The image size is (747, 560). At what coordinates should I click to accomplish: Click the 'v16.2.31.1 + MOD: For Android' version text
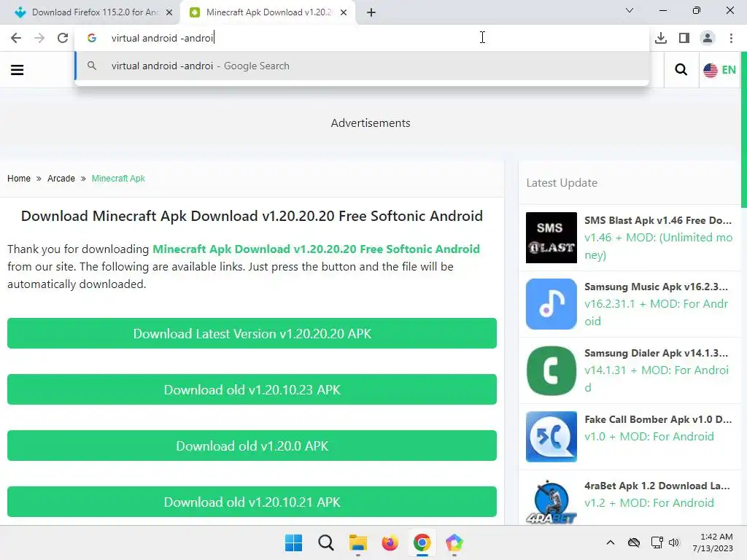656,312
